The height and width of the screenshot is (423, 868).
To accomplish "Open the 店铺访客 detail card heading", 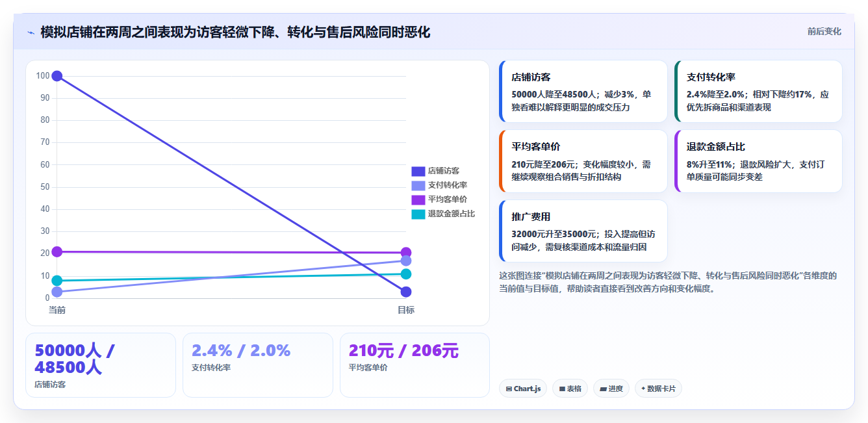I will click(x=531, y=77).
